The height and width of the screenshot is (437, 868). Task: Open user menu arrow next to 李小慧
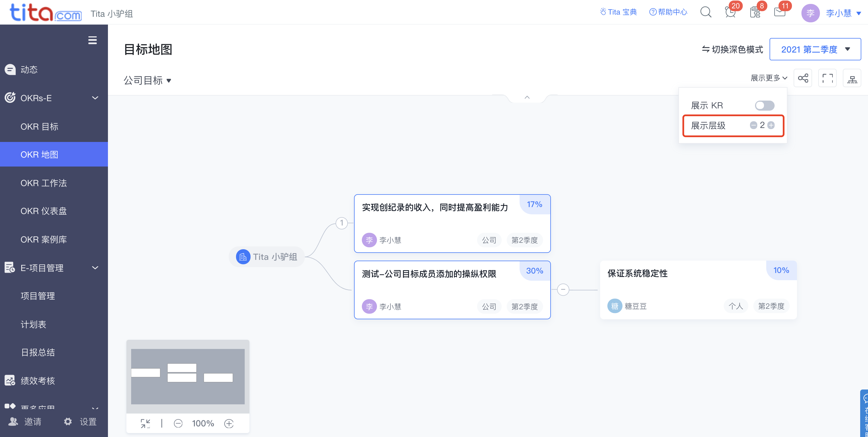click(x=859, y=13)
